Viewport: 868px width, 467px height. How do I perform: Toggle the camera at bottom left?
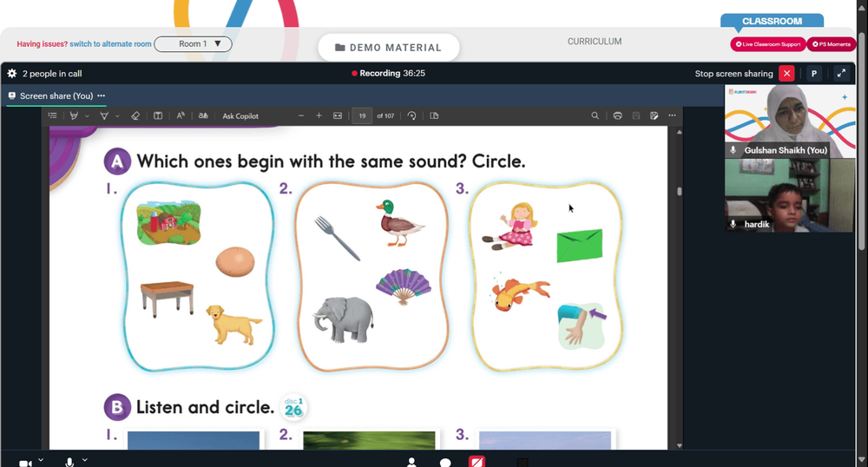tap(25, 463)
